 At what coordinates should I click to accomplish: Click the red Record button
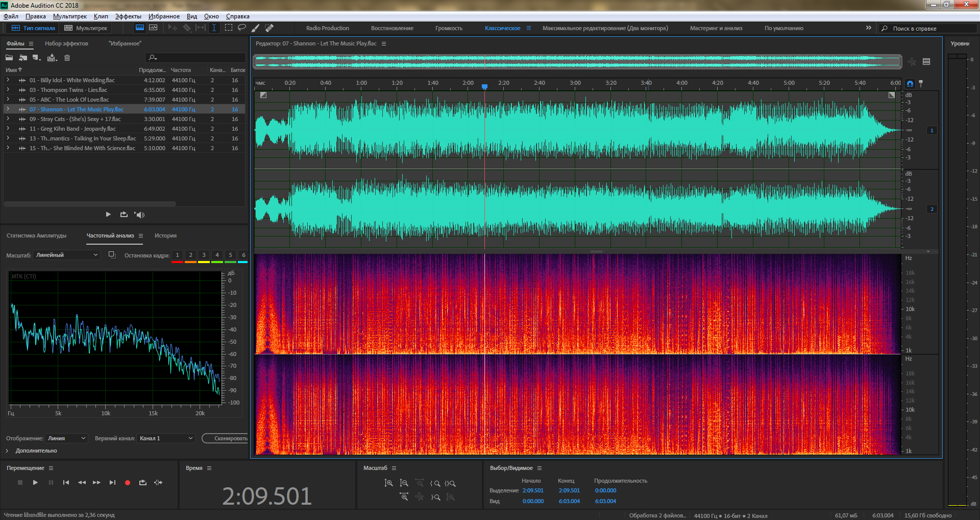coord(128,482)
